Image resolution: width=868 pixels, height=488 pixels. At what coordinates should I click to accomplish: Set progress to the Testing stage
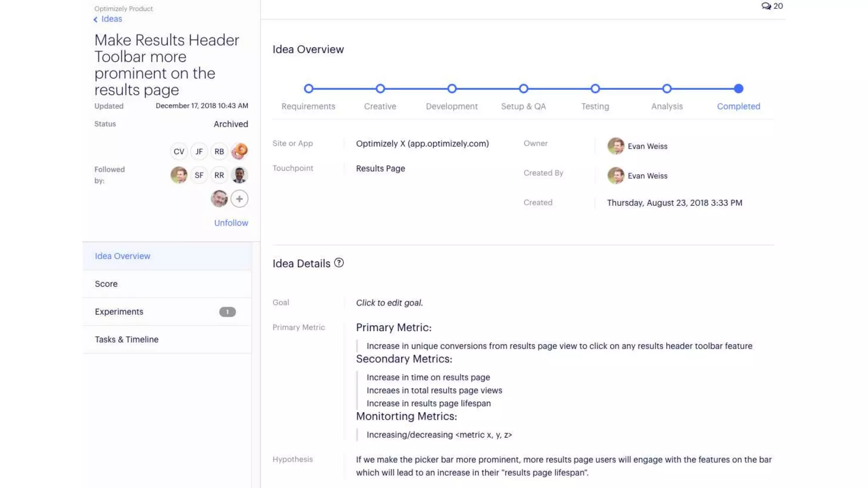(595, 89)
